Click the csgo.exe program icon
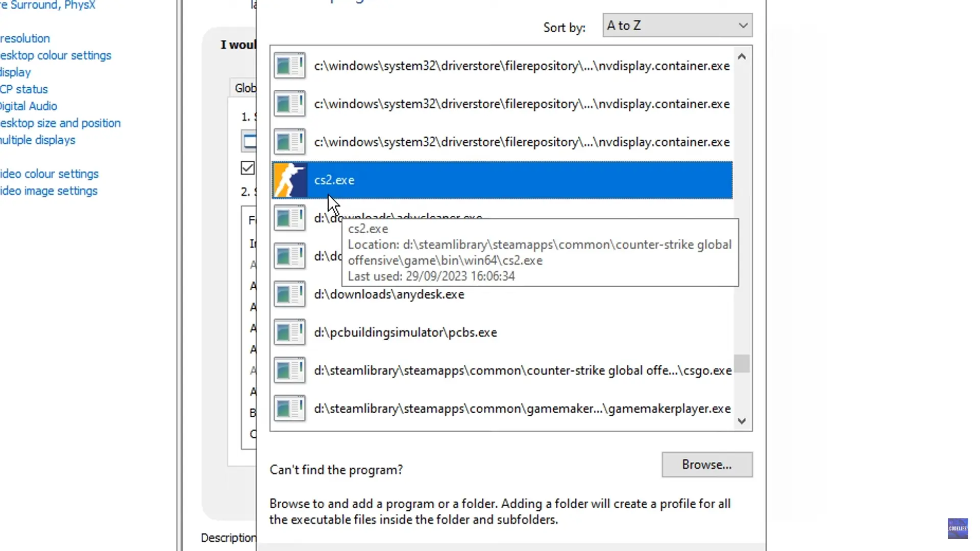This screenshot has height=551, width=980. (290, 370)
